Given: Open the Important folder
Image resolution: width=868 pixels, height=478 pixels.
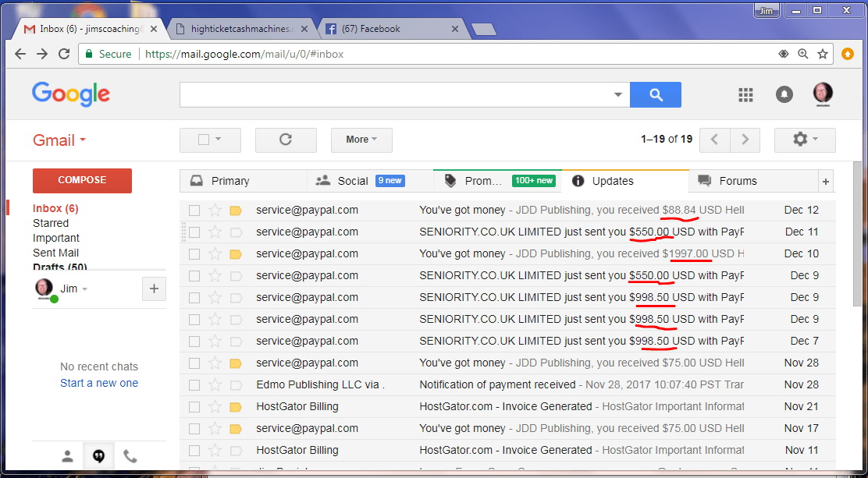Looking at the screenshot, I should (x=56, y=238).
